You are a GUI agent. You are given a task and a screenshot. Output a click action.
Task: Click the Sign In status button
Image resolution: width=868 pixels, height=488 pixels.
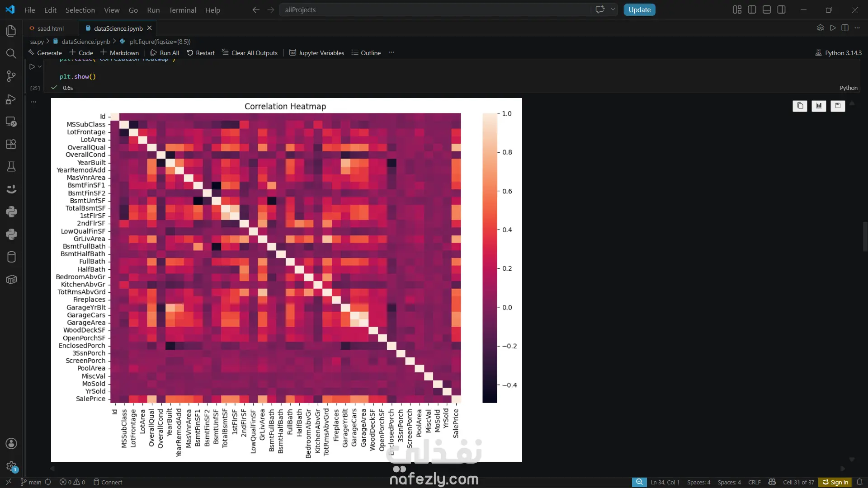tap(835, 482)
